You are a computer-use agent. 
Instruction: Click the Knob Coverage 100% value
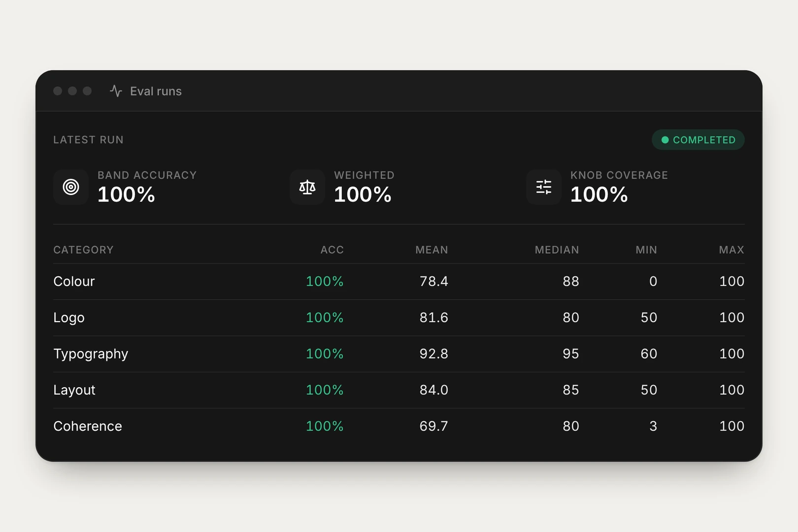(599, 195)
